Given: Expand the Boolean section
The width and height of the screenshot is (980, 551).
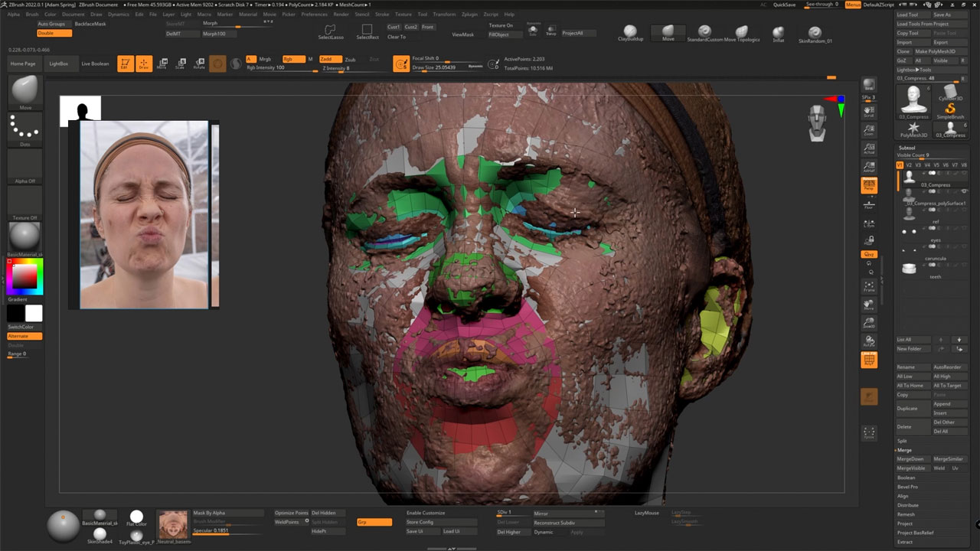Looking at the screenshot, I should (x=906, y=478).
